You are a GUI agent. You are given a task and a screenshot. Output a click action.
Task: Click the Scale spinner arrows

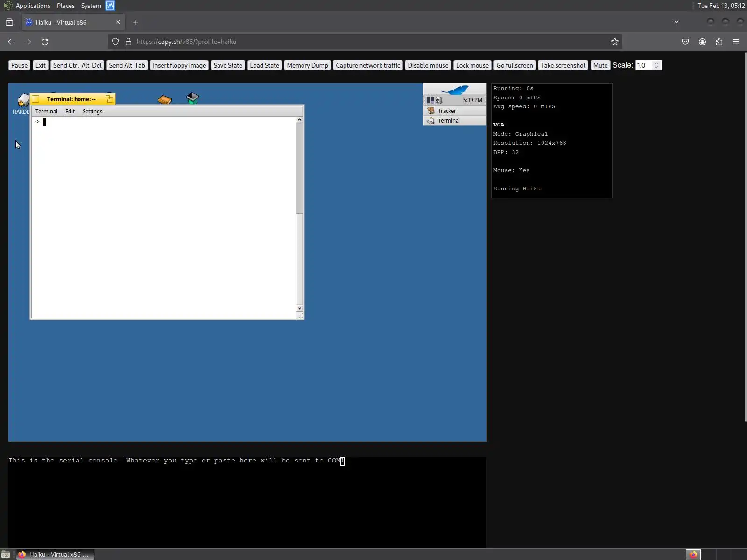pyautogui.click(x=656, y=65)
